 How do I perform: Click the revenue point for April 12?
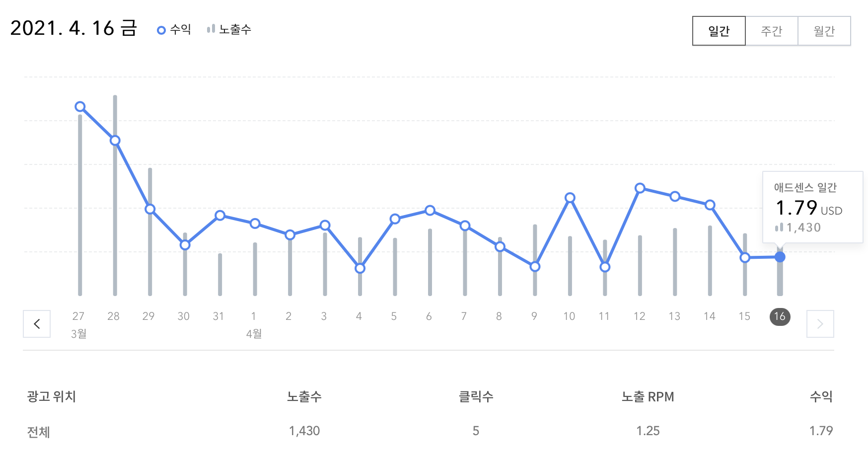click(x=640, y=188)
